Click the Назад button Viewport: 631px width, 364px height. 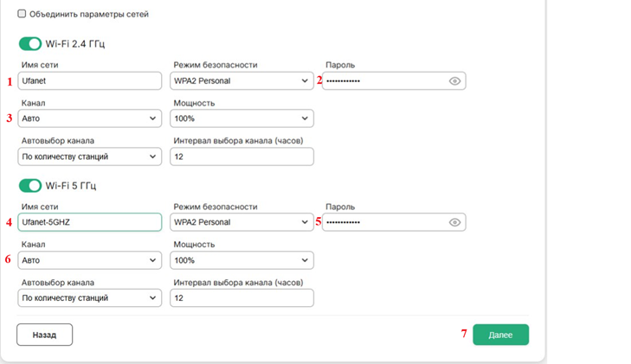tap(44, 335)
